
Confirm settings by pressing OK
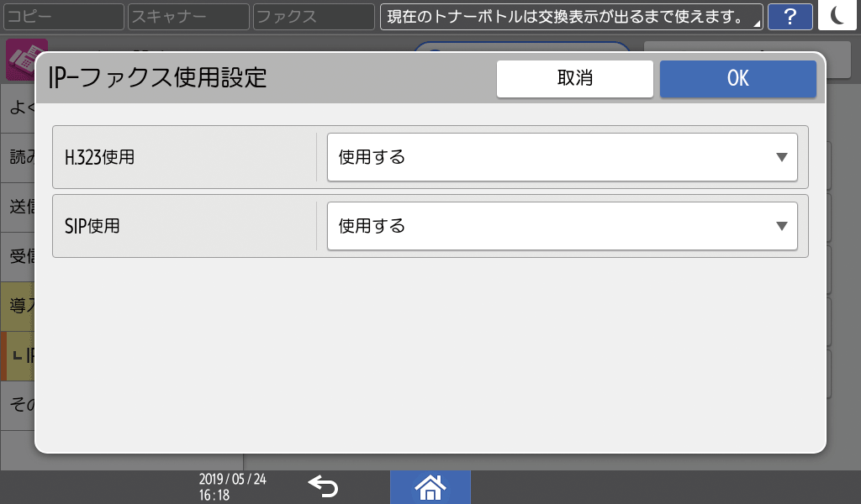click(x=737, y=78)
